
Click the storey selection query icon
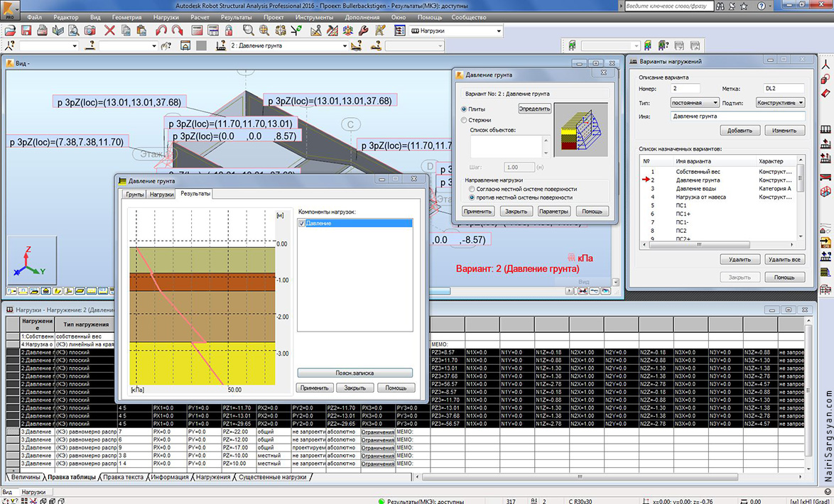click(664, 45)
